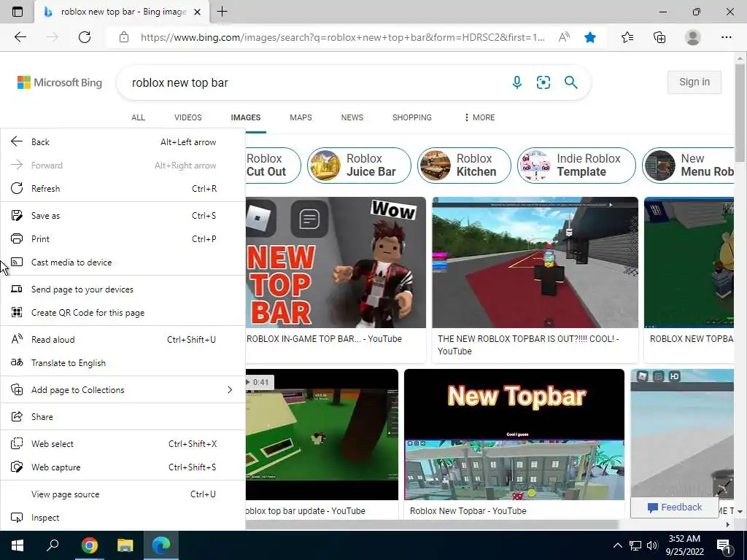Click the site lock info icon
The width and height of the screenshot is (747, 560).
[124, 37]
